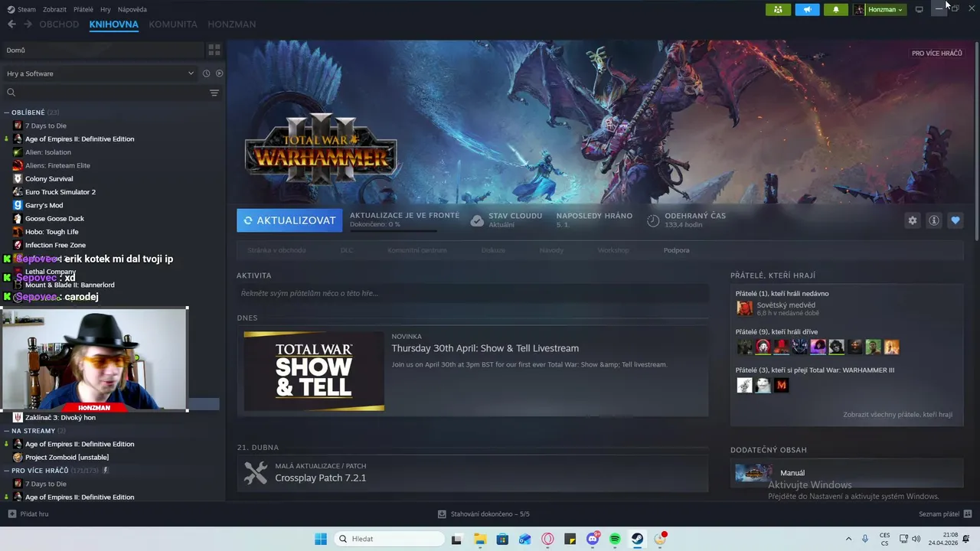Click Domů library home button
Image resolution: width=980 pixels, height=551 pixels.
pyautogui.click(x=103, y=50)
